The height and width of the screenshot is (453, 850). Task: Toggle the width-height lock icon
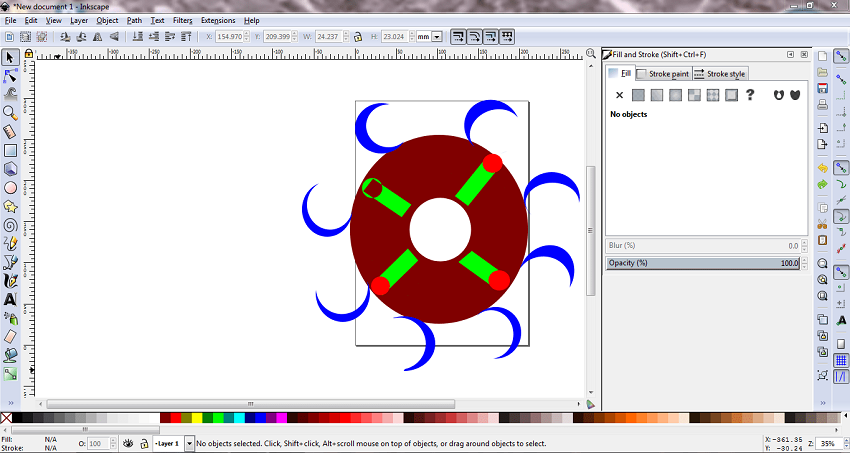(x=358, y=37)
